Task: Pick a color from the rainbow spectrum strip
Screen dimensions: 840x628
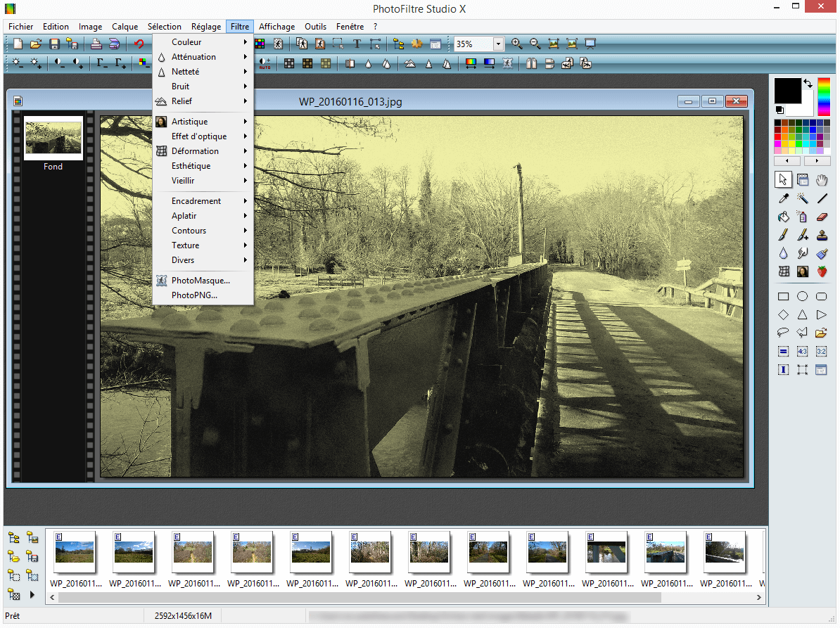Action: point(824,97)
